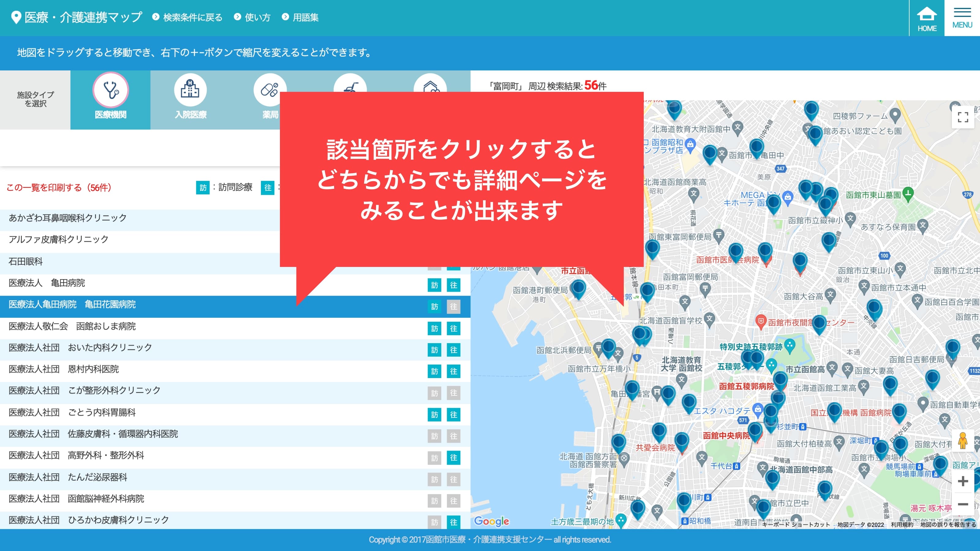Select the 医療機関 facility type

(x=110, y=99)
